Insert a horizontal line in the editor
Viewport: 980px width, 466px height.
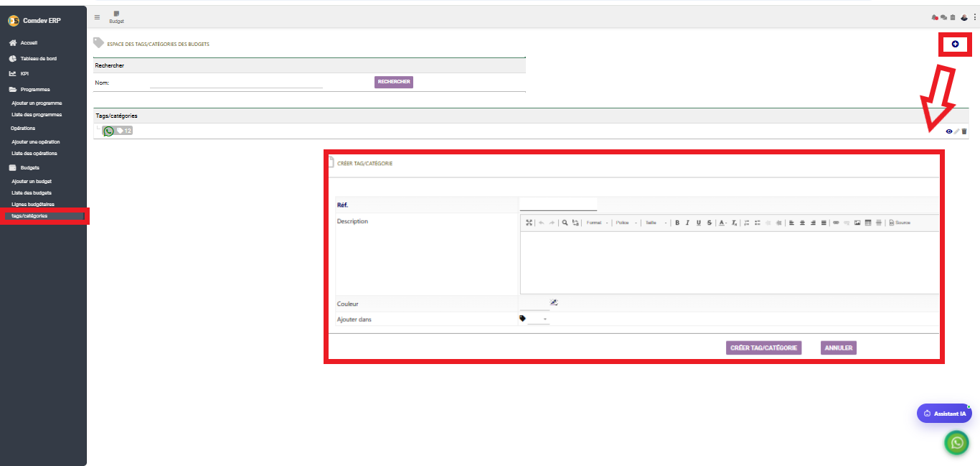[x=879, y=223]
